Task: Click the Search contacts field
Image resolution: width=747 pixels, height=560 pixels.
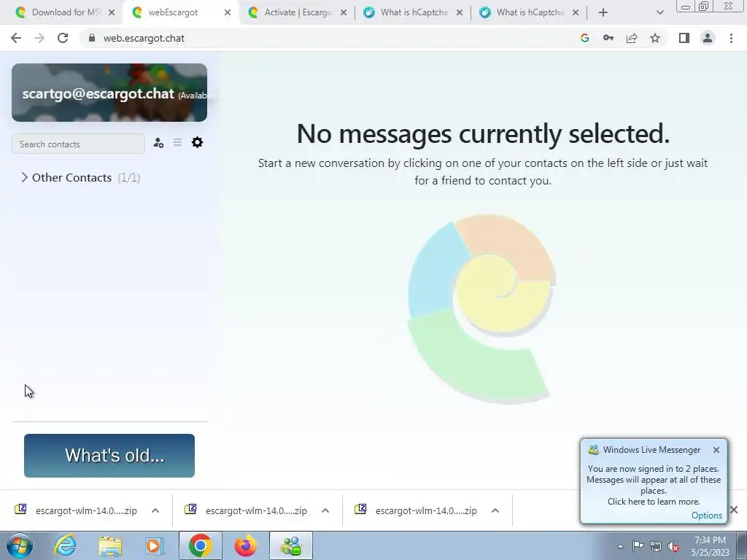Action: click(x=78, y=144)
